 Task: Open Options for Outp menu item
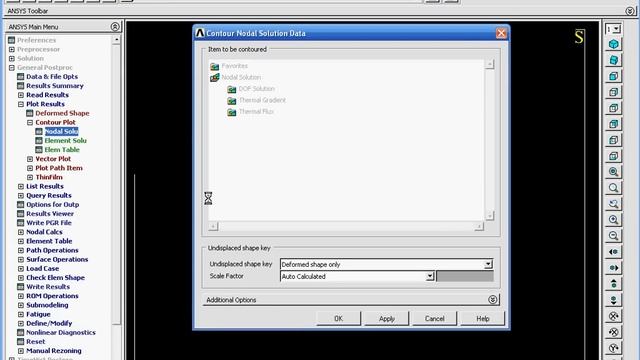click(x=52, y=204)
